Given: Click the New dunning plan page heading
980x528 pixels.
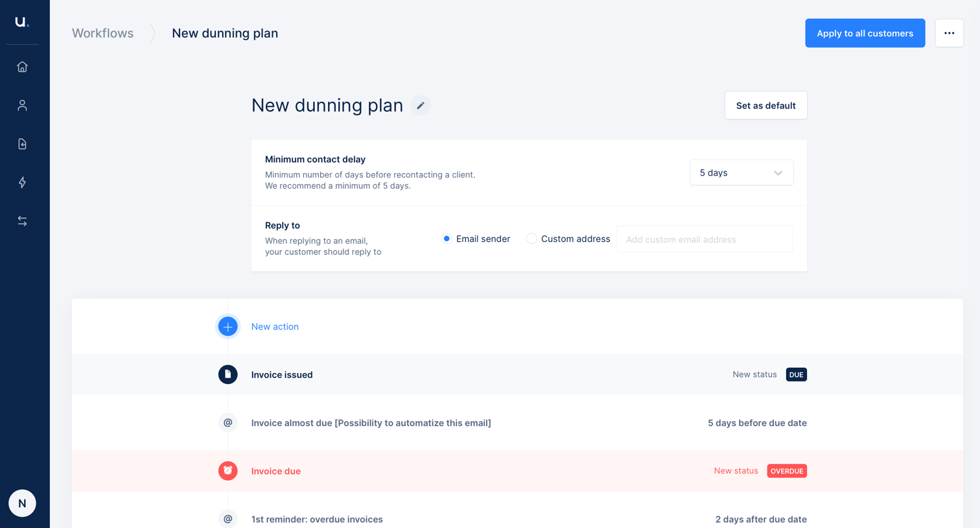Looking at the screenshot, I should pos(327,105).
